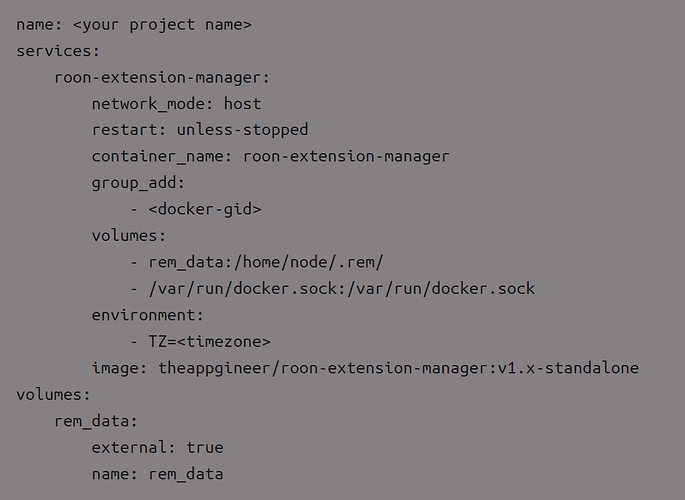
Task: Click the '<your project name>' placeholder text
Action: click(x=162, y=25)
